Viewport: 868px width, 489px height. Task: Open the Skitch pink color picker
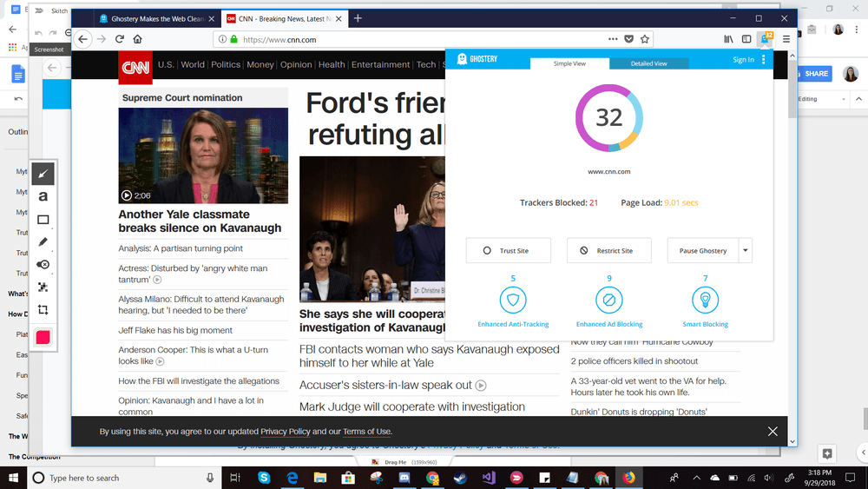click(x=43, y=337)
